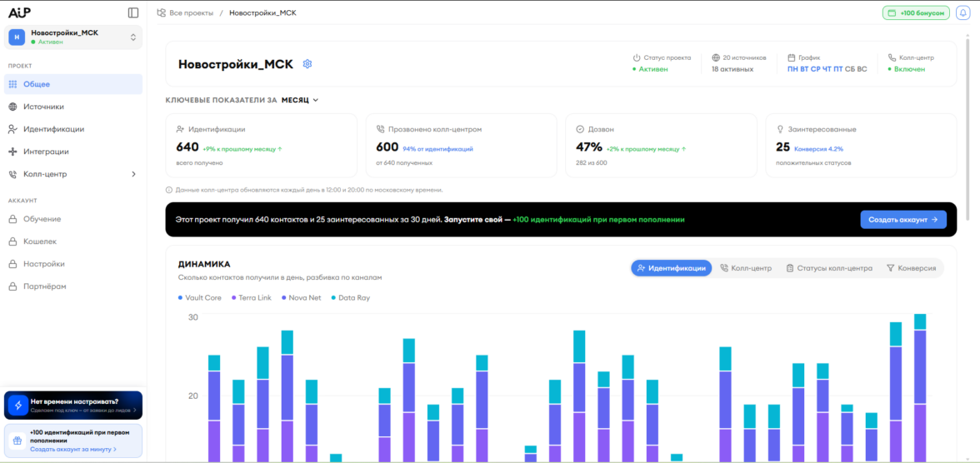Screen dimensions: 980x463
Task: Click the Интеграции icon in sidebar
Action: click(12, 152)
